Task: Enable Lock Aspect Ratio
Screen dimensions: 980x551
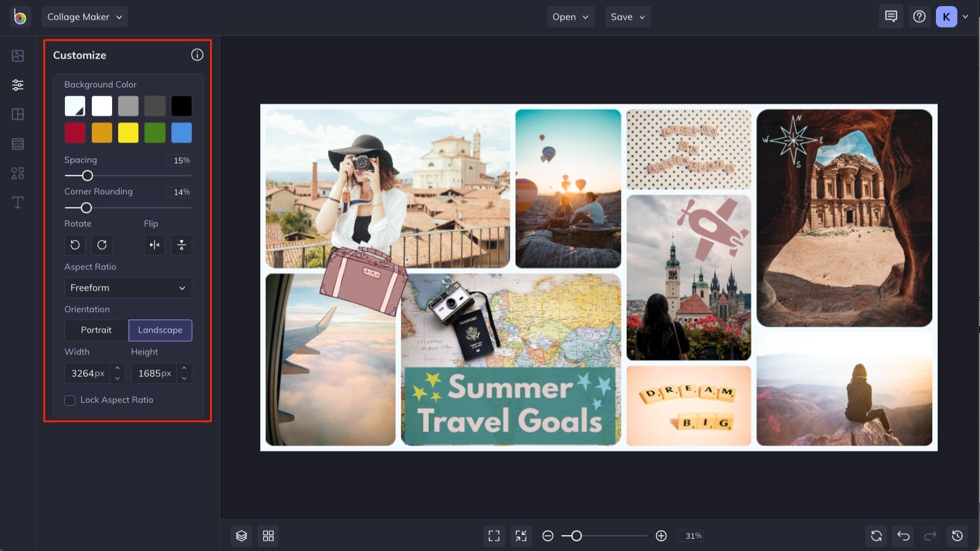Action: click(70, 400)
